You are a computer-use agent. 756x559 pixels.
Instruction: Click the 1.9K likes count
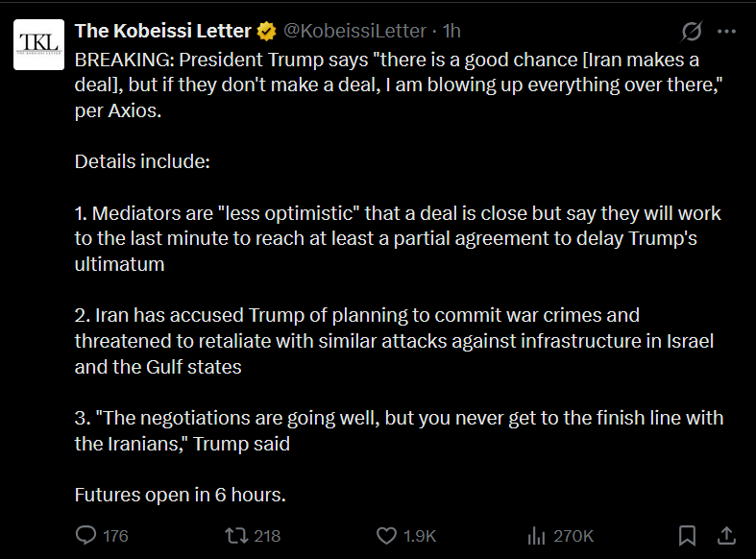(x=420, y=536)
